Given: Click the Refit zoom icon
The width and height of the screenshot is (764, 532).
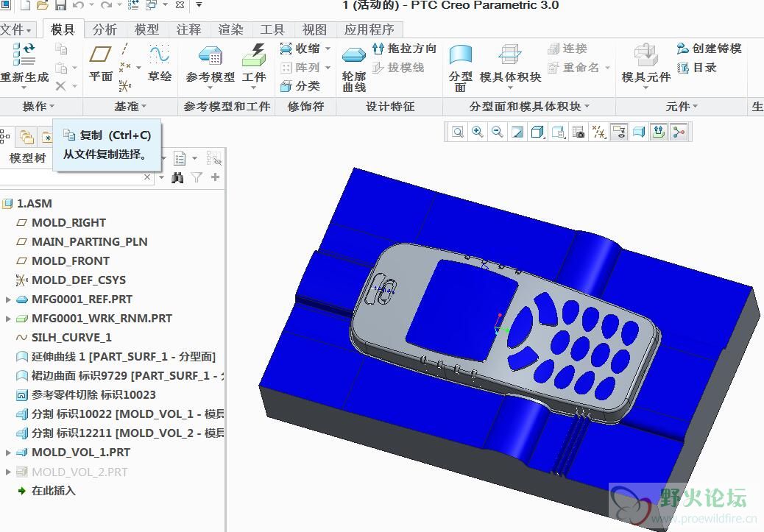Looking at the screenshot, I should (458, 132).
